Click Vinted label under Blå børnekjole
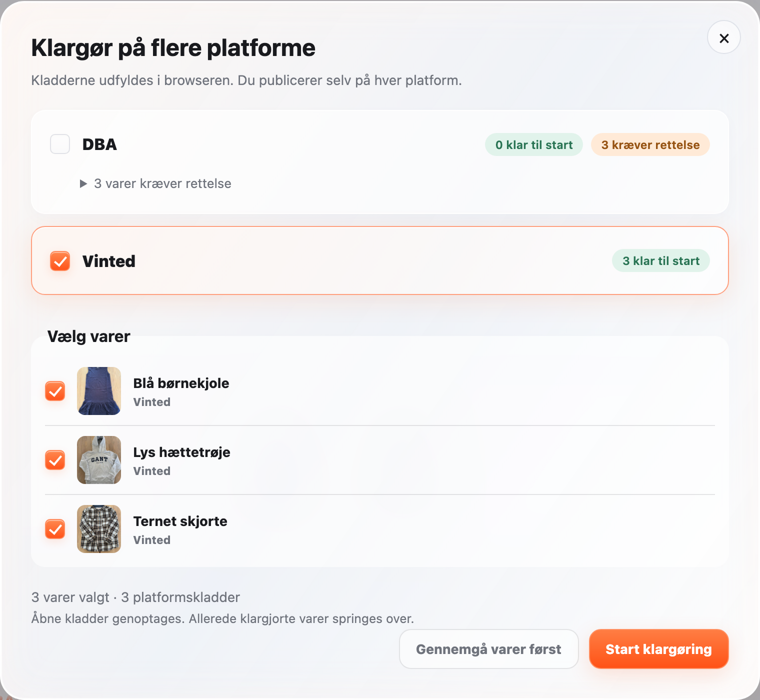 point(151,402)
